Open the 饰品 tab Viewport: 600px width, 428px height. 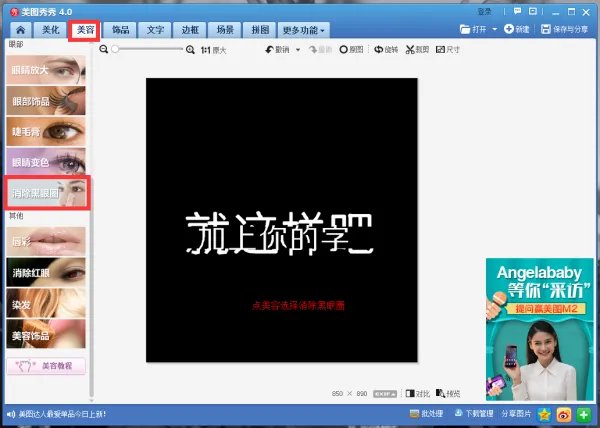(120, 30)
